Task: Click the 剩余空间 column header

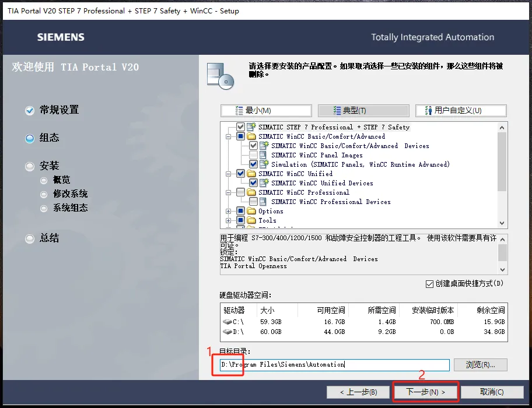Action: coord(491,310)
